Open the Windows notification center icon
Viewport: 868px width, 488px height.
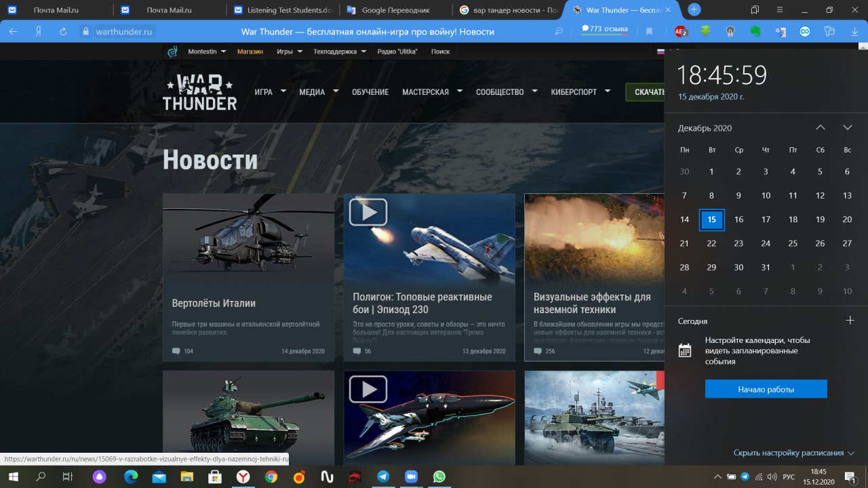coord(850,477)
